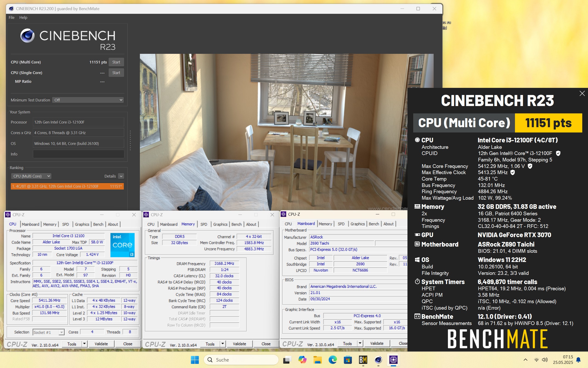This screenshot has height=368, width=588.
Task: Click the Intel Core i3 logo in CPU-Z
Action: point(122,245)
